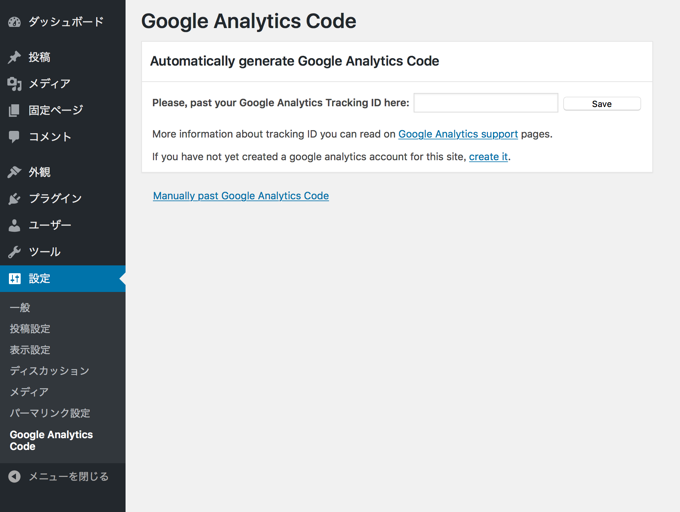The height and width of the screenshot is (512, 680).
Task: Click the ユーザー person icon
Action: (x=14, y=225)
